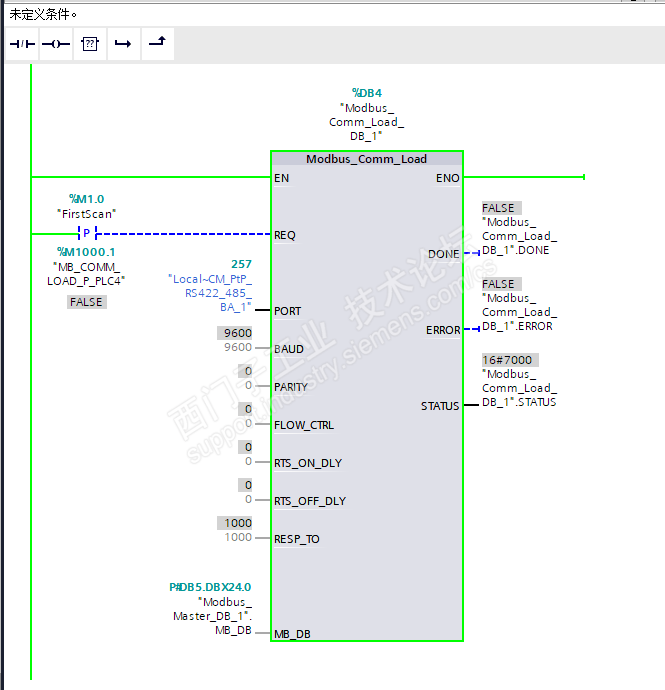This screenshot has height=690, width=665.
Task: Select the RTS_ON_DLY operand 0
Action: (248, 461)
